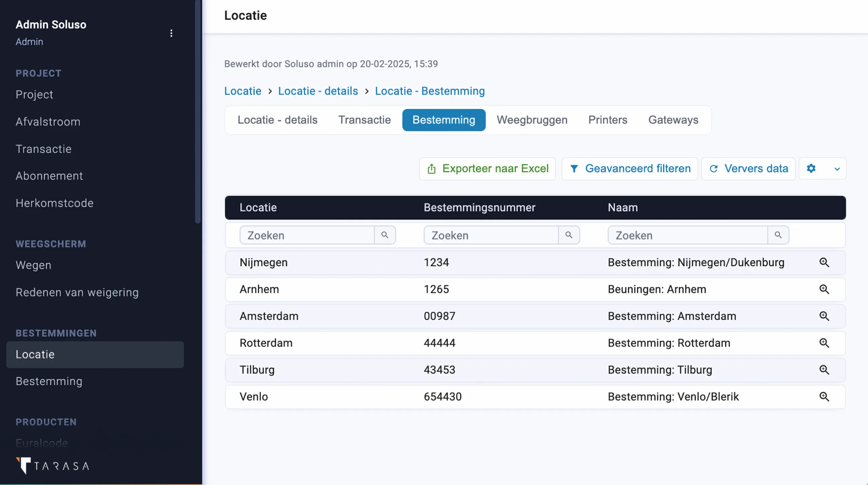
Task: Click Exporteer naar Excel button
Action: click(487, 169)
